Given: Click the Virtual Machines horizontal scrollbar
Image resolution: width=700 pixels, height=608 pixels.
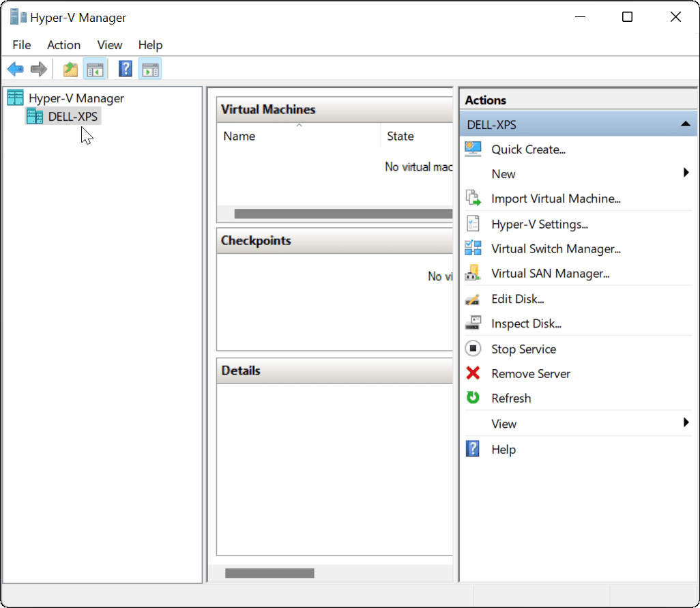Looking at the screenshot, I should (x=341, y=214).
